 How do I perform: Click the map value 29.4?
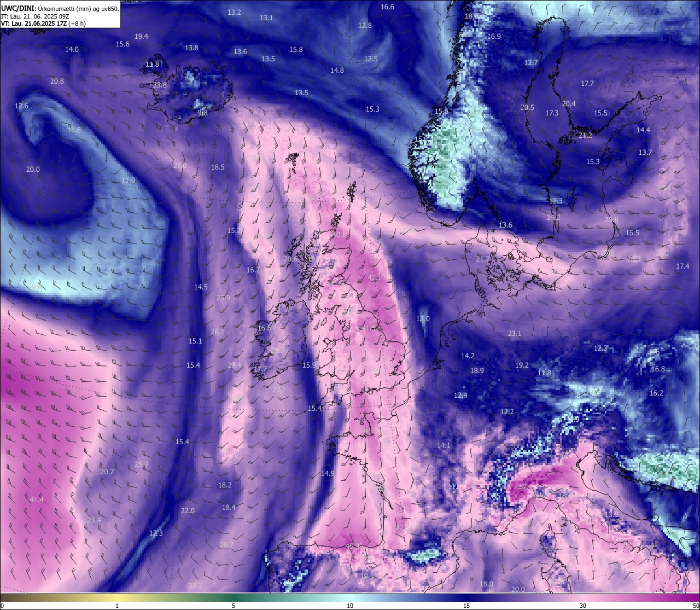pos(234,365)
